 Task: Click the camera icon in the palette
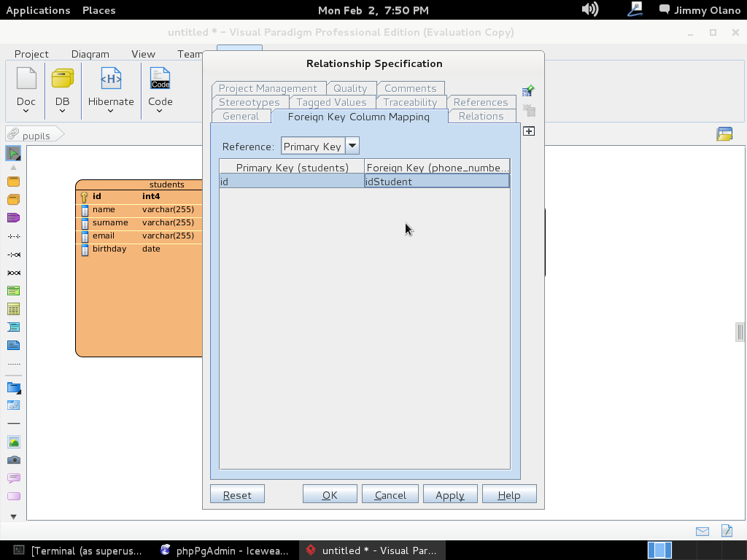pyautogui.click(x=13, y=460)
